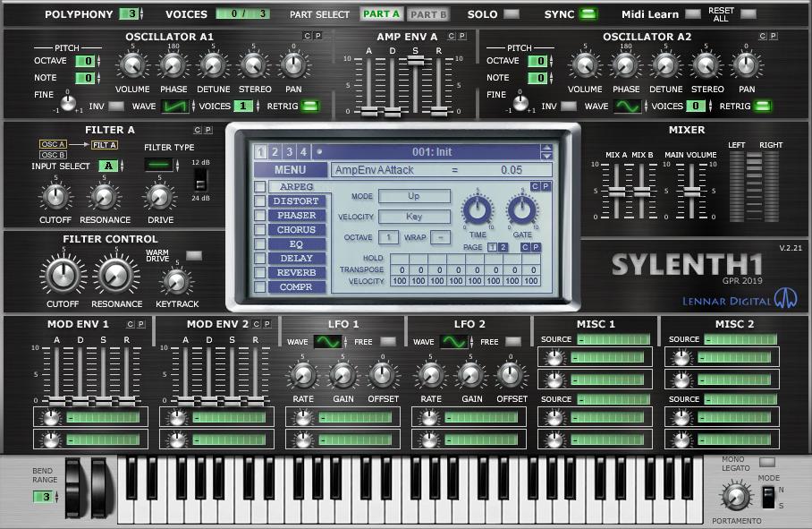
Task: Toggle the Sync button
Action: [588, 14]
